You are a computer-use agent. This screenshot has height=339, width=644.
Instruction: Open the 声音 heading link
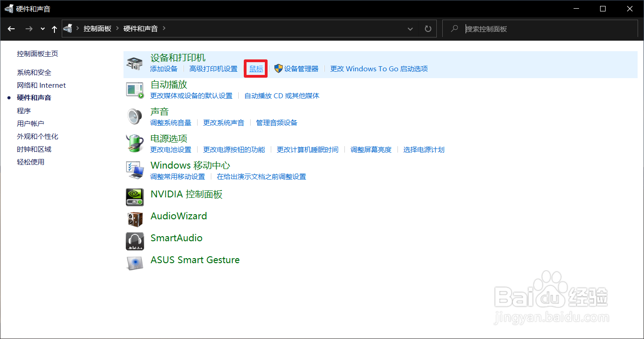click(160, 111)
